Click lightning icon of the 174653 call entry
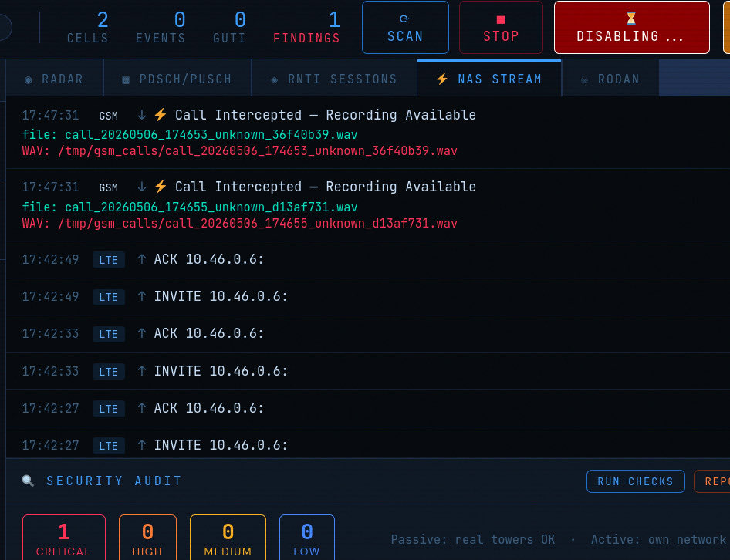The width and height of the screenshot is (730, 560). 161,114
